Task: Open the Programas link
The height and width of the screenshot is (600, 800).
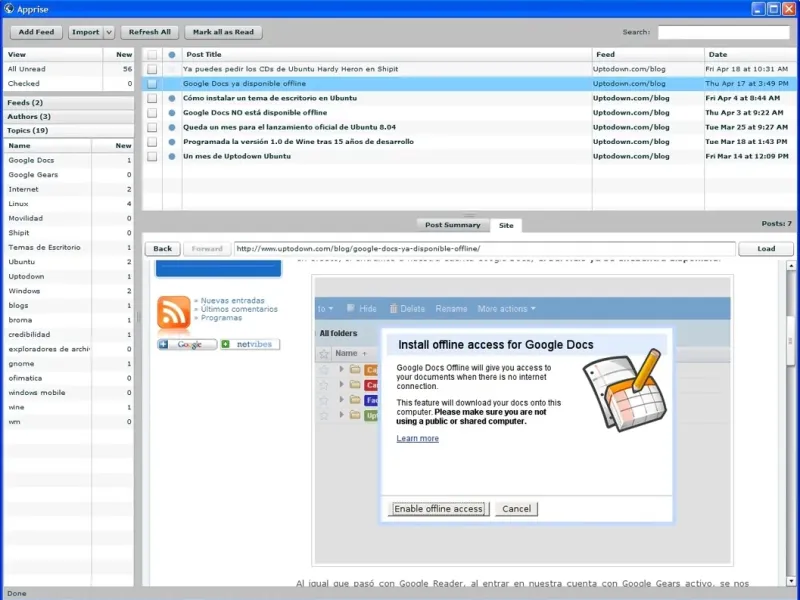Action: [x=221, y=318]
